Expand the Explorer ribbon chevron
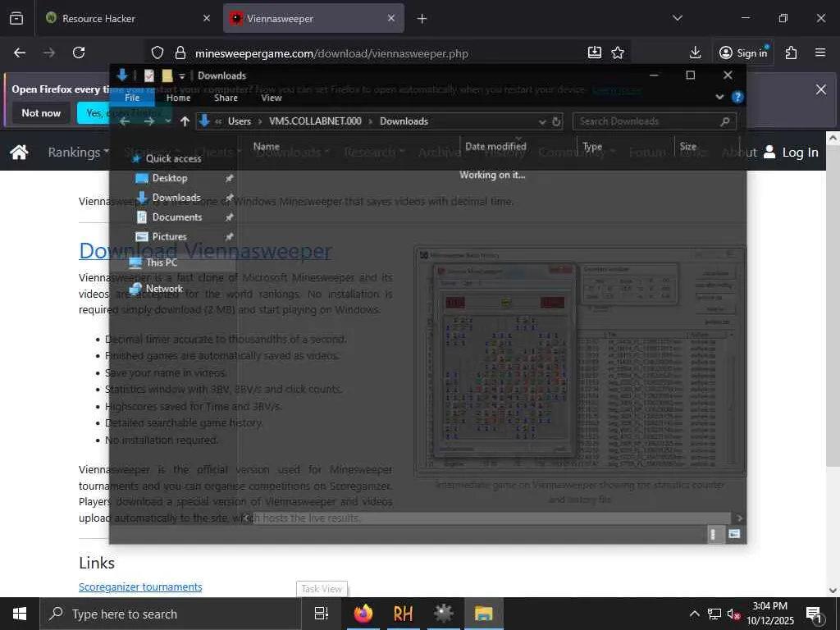840x630 pixels. tap(719, 97)
